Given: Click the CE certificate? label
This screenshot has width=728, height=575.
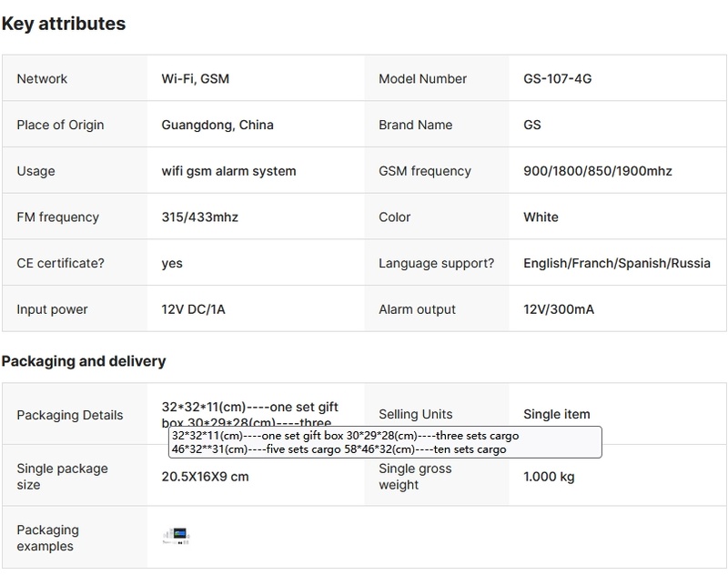Looking at the screenshot, I should [60, 264].
